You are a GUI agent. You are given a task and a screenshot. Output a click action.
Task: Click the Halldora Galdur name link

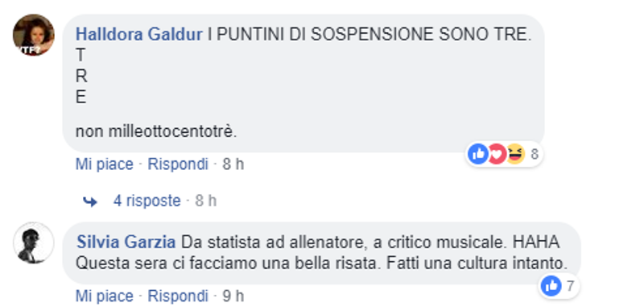pyautogui.click(x=139, y=35)
